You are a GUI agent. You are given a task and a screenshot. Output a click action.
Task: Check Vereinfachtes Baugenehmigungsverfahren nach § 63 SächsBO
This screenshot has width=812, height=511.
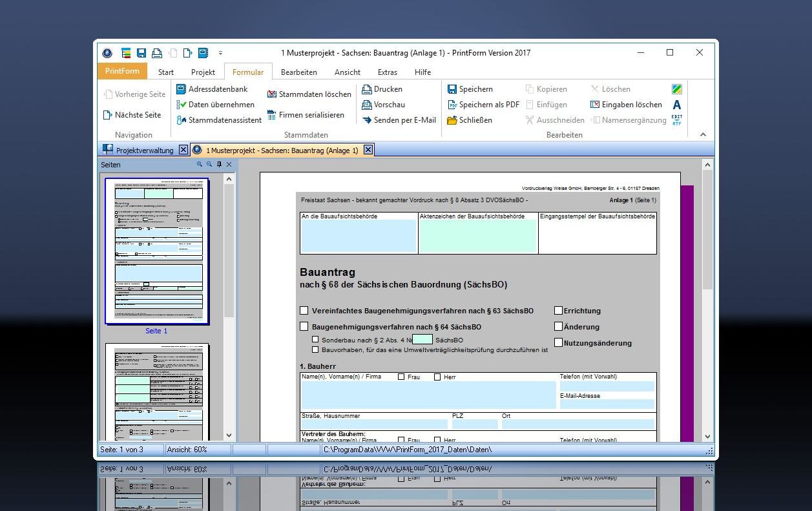click(x=304, y=310)
